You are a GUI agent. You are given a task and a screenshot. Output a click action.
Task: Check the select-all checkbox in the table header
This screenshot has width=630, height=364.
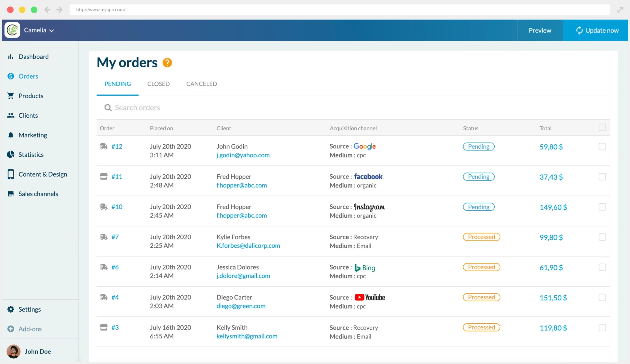tap(602, 127)
